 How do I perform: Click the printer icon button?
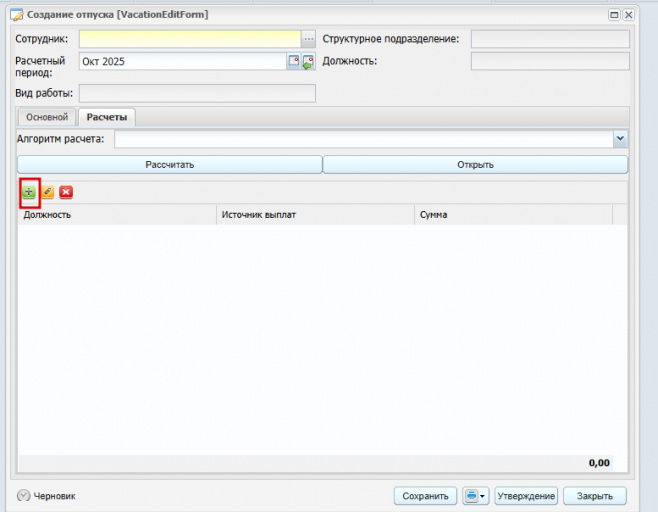tap(471, 496)
